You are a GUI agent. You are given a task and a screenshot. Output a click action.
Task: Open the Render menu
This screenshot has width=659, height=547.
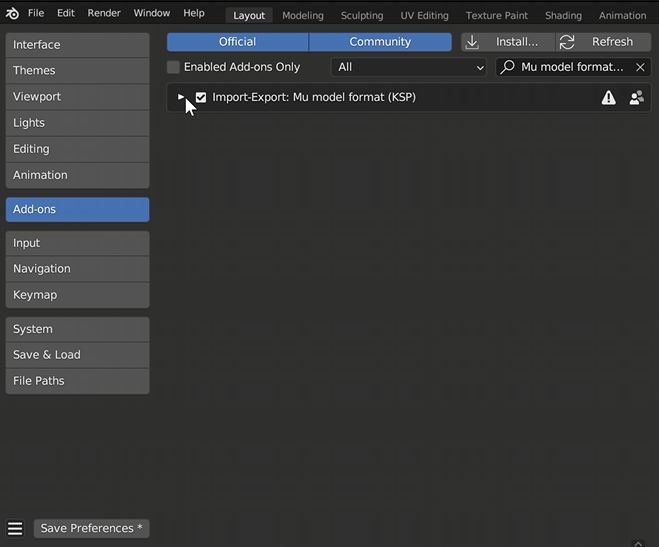[104, 13]
